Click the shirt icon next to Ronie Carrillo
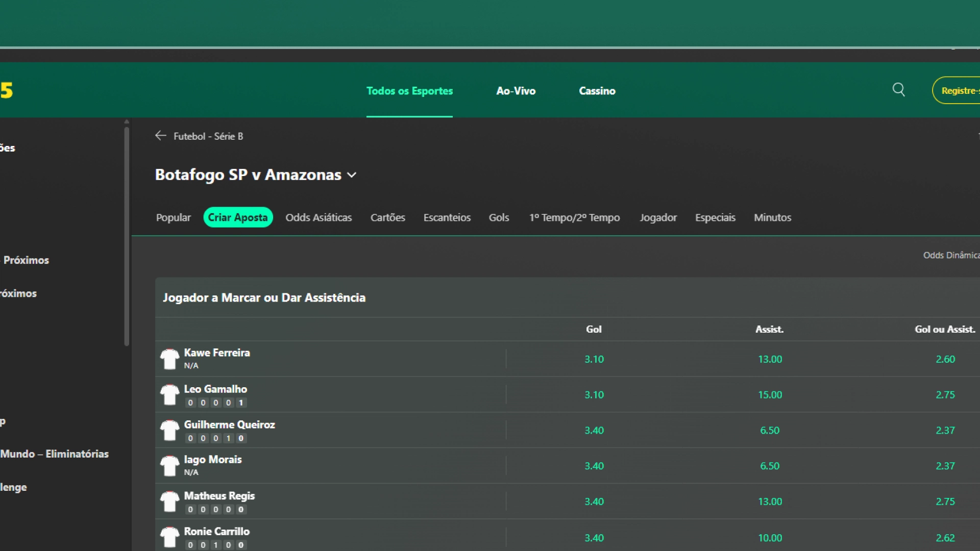 click(170, 537)
